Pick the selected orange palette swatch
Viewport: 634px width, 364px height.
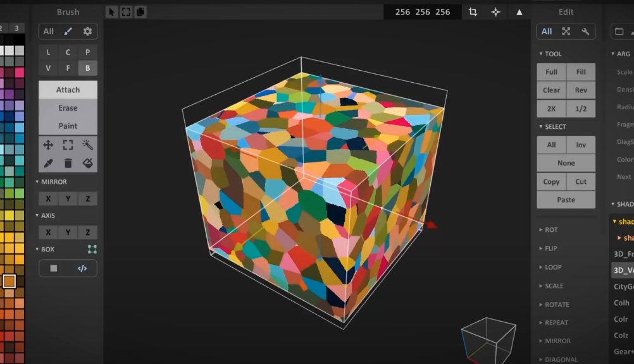pos(9,281)
